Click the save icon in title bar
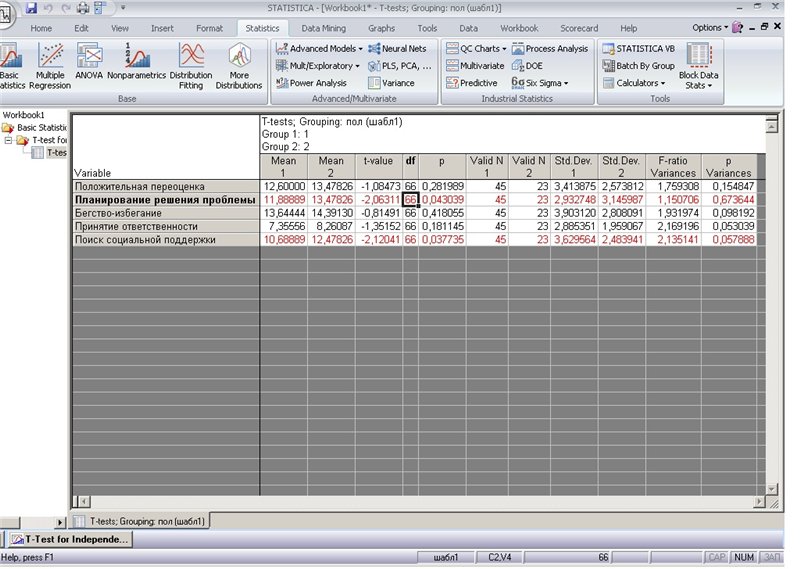Image resolution: width=800 pixels, height=569 pixels. click(x=31, y=8)
